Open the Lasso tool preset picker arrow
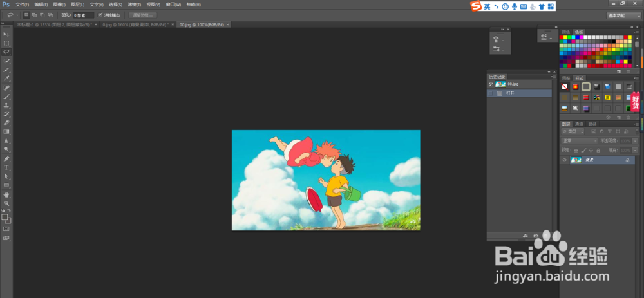 click(17, 15)
